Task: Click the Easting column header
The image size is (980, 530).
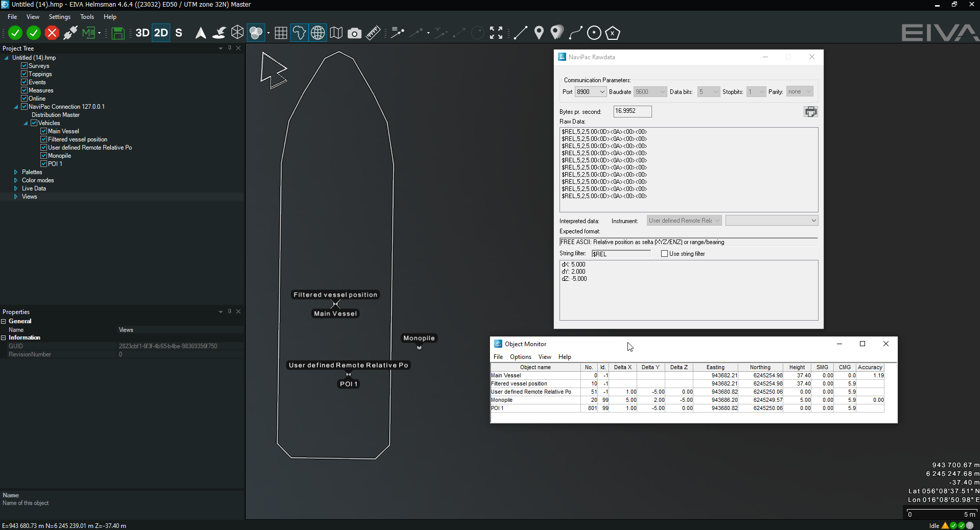Action: (715, 367)
